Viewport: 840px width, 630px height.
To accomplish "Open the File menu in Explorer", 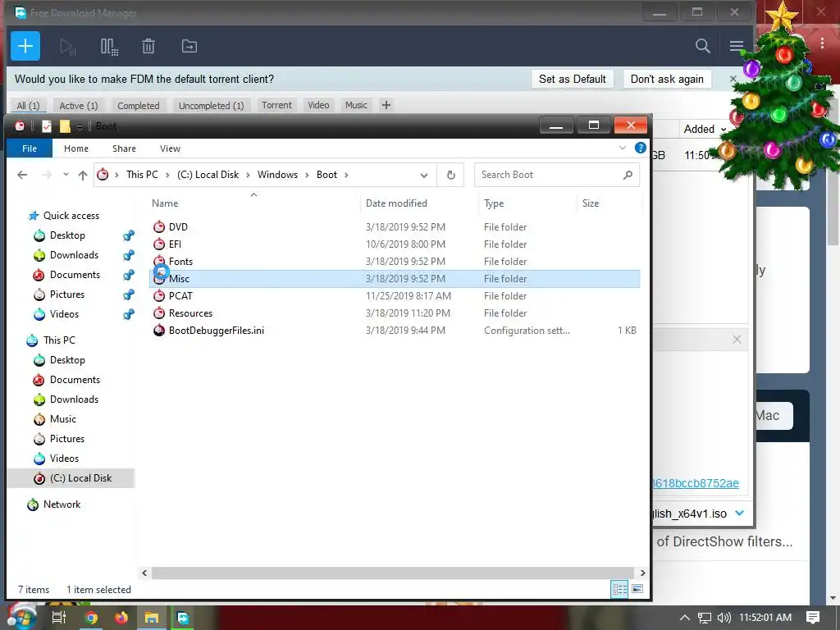I will click(x=30, y=148).
